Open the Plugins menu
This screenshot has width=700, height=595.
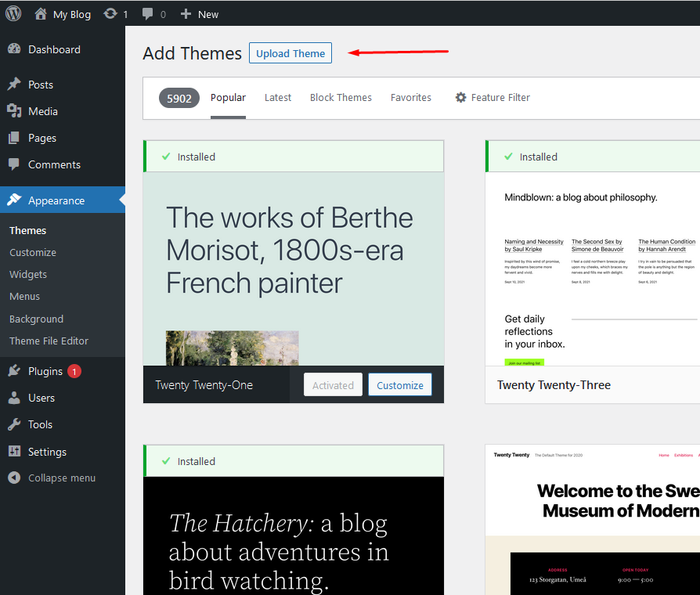45,371
